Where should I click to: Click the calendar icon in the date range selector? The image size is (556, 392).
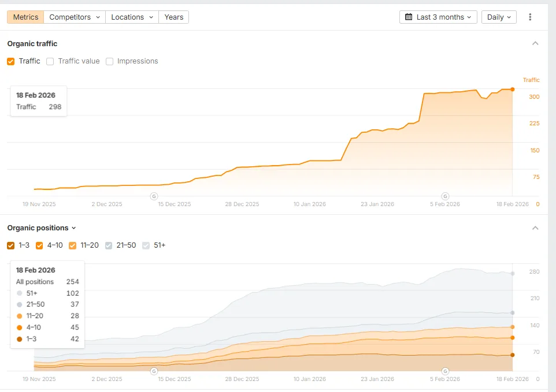point(408,17)
